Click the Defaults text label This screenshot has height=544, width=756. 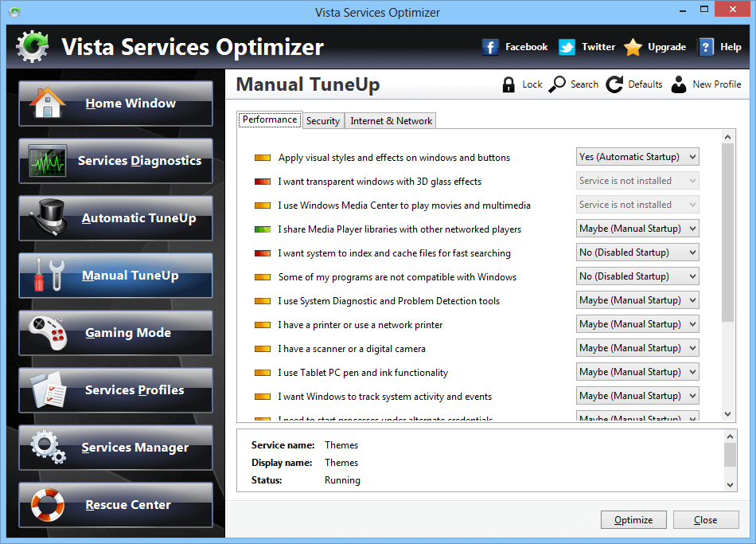[645, 84]
